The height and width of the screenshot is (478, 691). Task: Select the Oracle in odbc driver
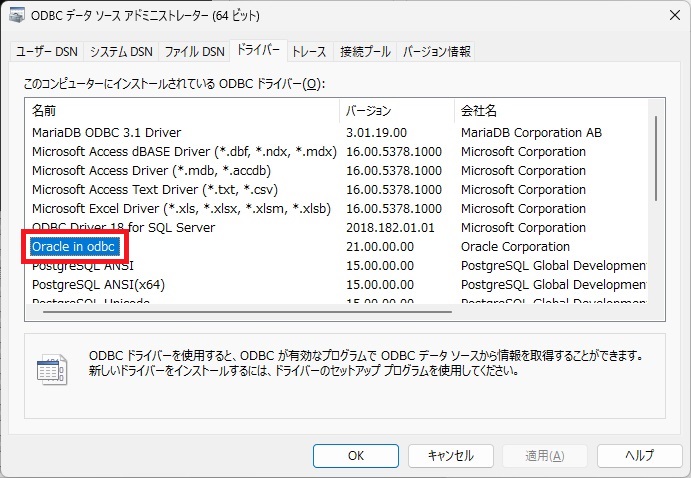tap(75, 247)
